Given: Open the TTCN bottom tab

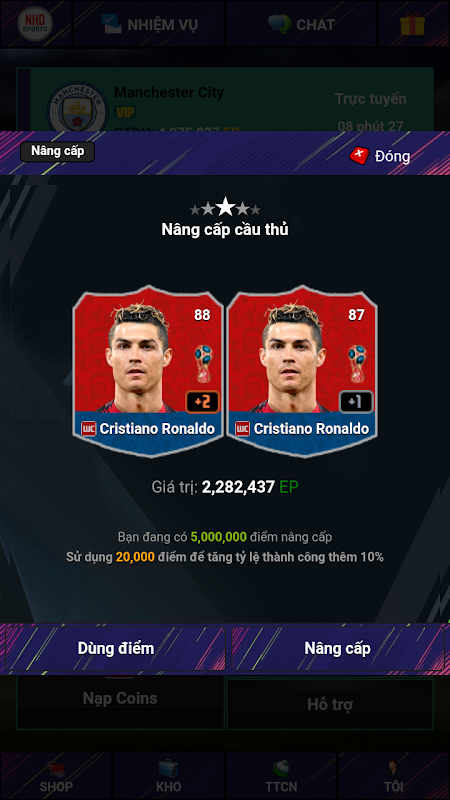Looking at the screenshot, I should coord(281,776).
